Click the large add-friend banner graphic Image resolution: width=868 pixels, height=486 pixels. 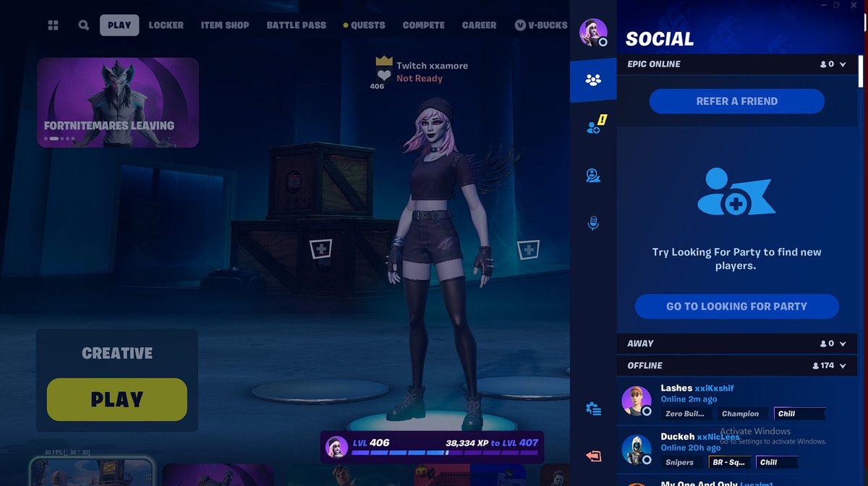(x=736, y=192)
